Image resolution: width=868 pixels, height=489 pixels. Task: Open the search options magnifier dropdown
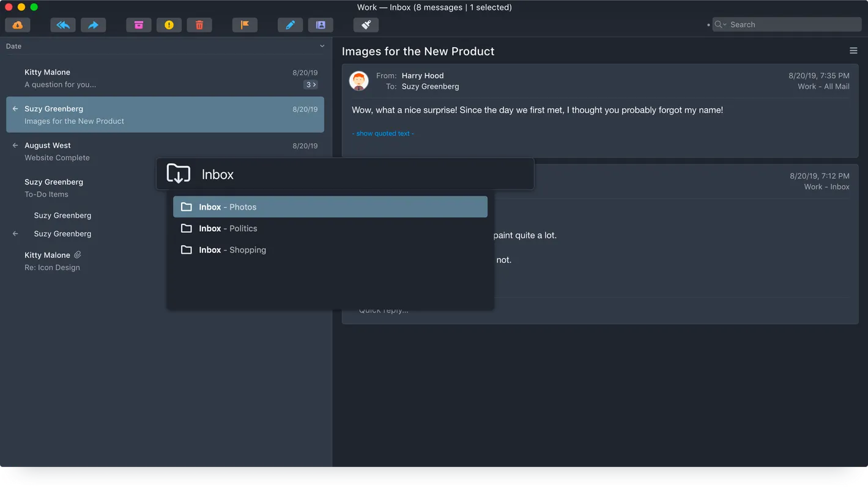click(721, 25)
